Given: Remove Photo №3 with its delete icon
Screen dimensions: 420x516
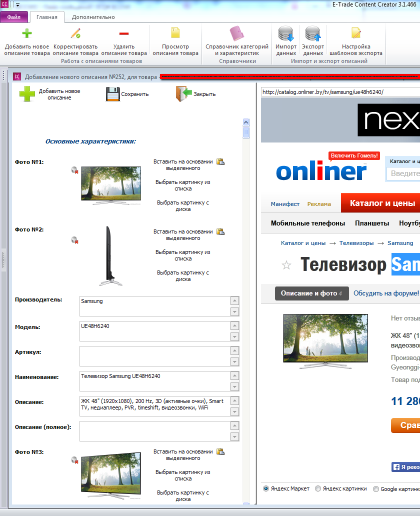Looking at the screenshot, I should pyautogui.click(x=75, y=459).
